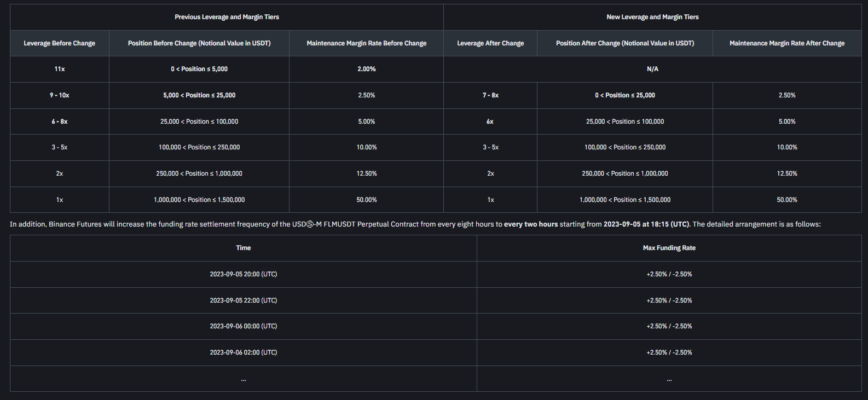Click the "New Leverage and Margin Tiers" header
This screenshot has width=868, height=400.
tap(652, 17)
